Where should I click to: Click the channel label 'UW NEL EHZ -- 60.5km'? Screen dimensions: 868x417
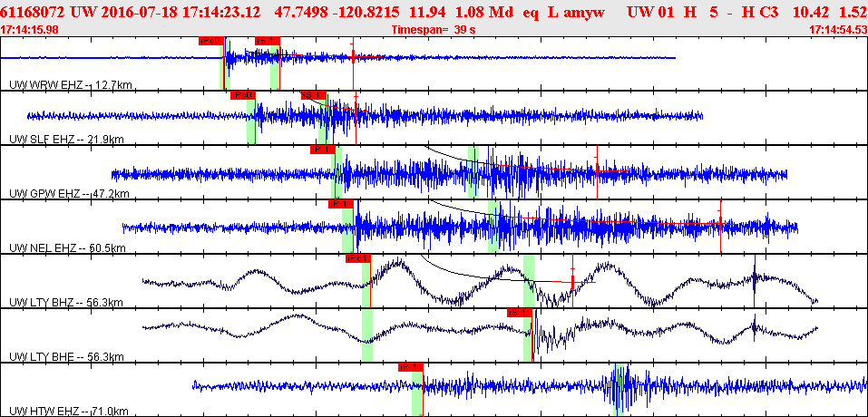coord(67,248)
